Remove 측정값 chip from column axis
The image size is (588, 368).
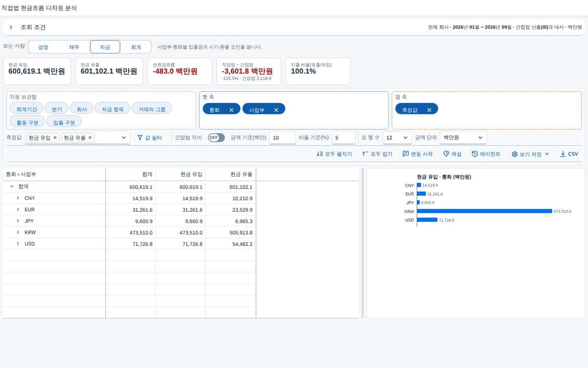[x=429, y=110]
